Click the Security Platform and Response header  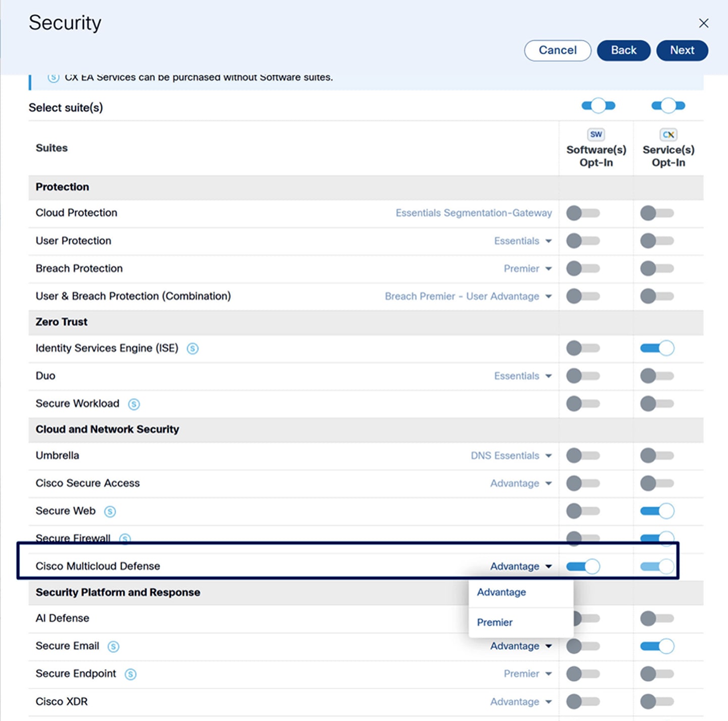tap(118, 592)
